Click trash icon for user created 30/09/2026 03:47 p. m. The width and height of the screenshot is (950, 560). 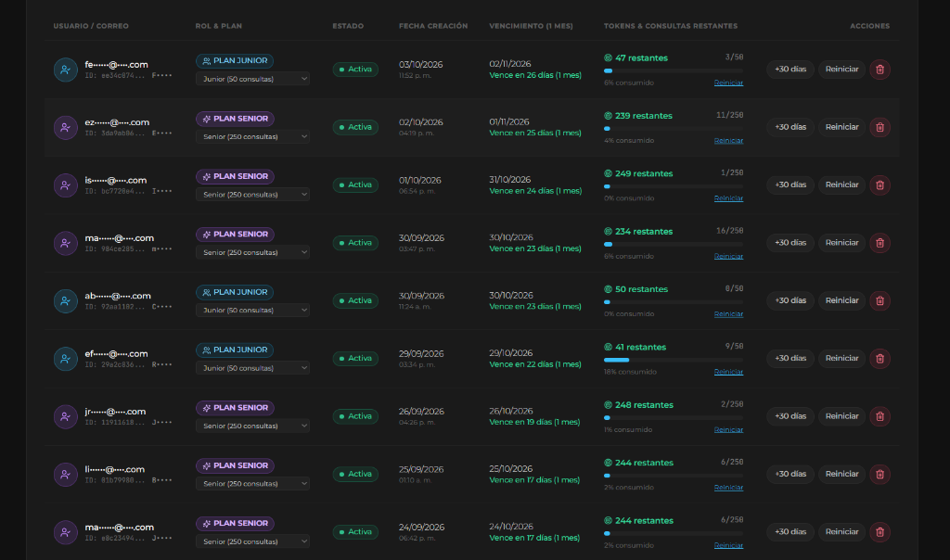[879, 243]
